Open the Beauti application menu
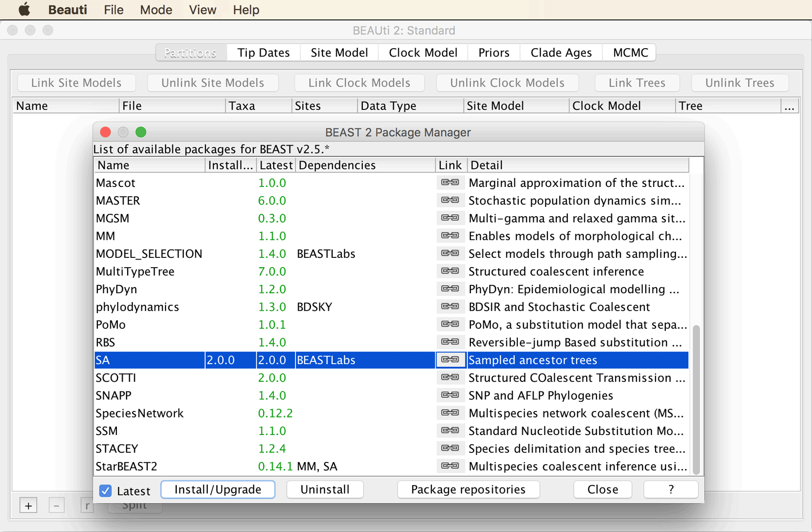 point(68,10)
